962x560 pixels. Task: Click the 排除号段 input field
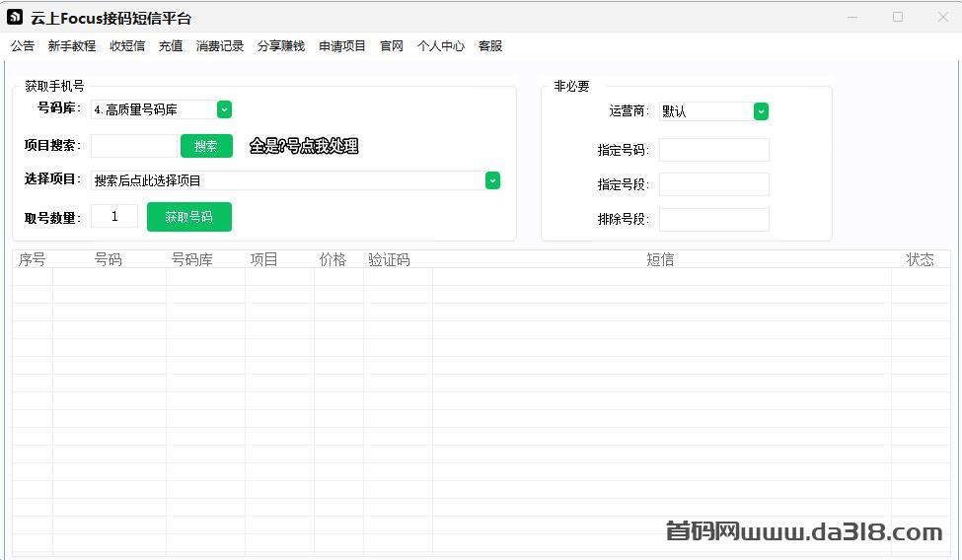point(714,219)
